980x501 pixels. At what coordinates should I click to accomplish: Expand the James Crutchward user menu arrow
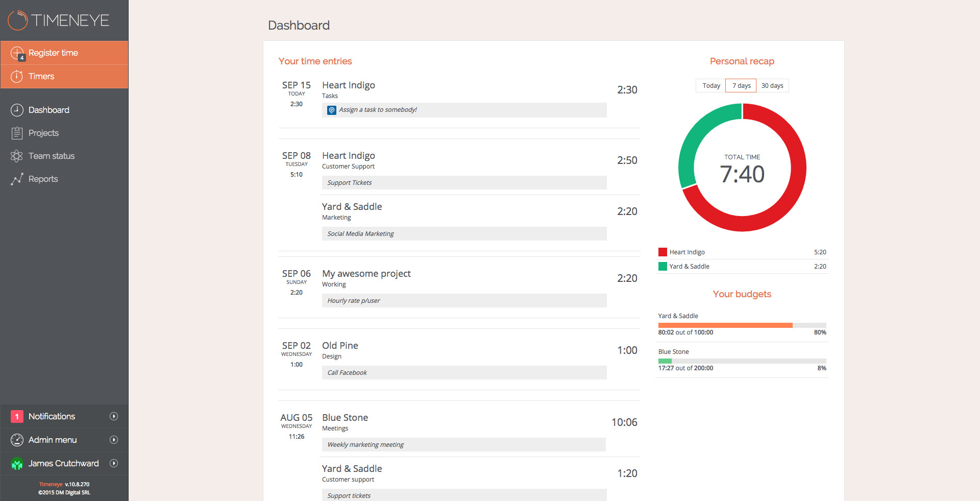[x=114, y=463]
